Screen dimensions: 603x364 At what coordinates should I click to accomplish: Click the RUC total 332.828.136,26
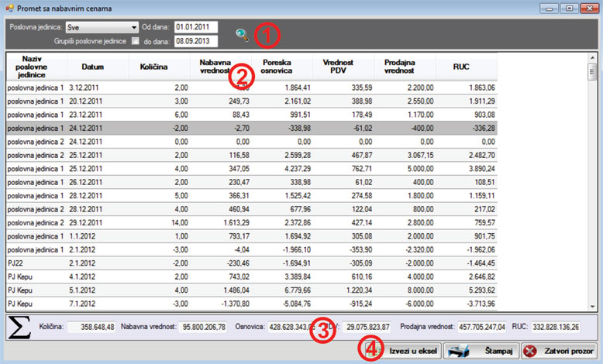(x=556, y=327)
